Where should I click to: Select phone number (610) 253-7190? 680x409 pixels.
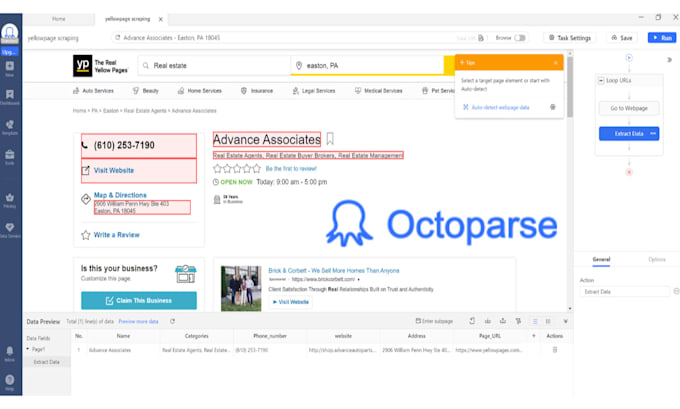pyautogui.click(x=139, y=145)
